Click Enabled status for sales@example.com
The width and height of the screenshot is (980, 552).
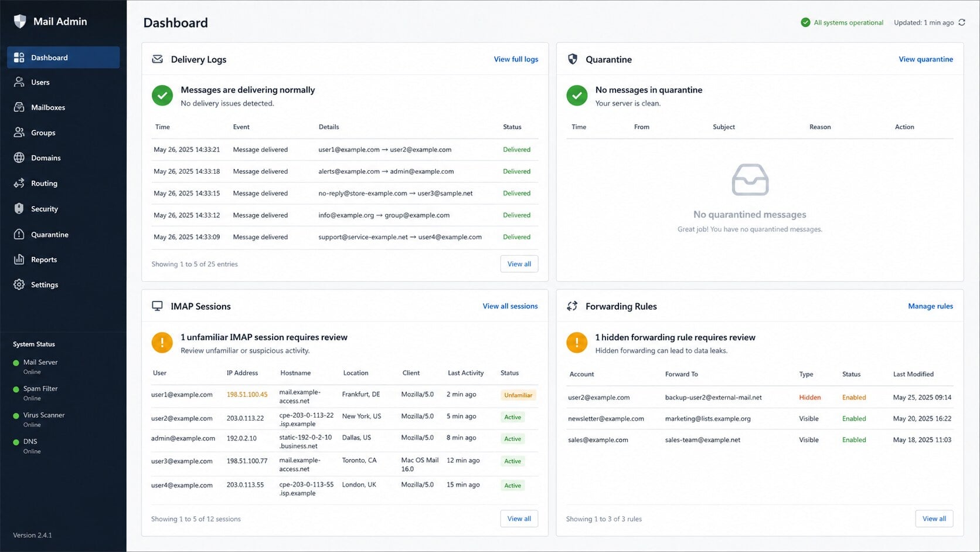point(854,440)
